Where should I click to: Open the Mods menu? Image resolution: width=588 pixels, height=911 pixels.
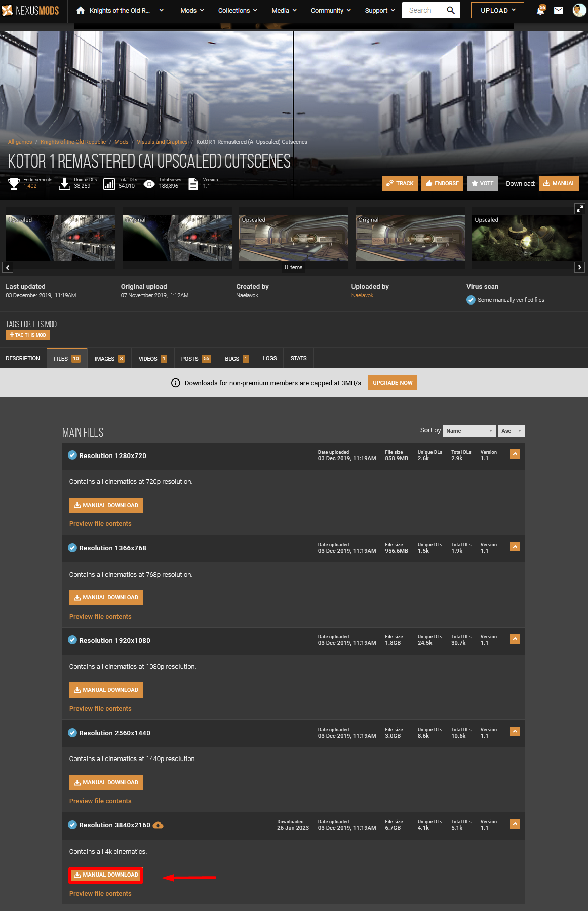[192, 10]
